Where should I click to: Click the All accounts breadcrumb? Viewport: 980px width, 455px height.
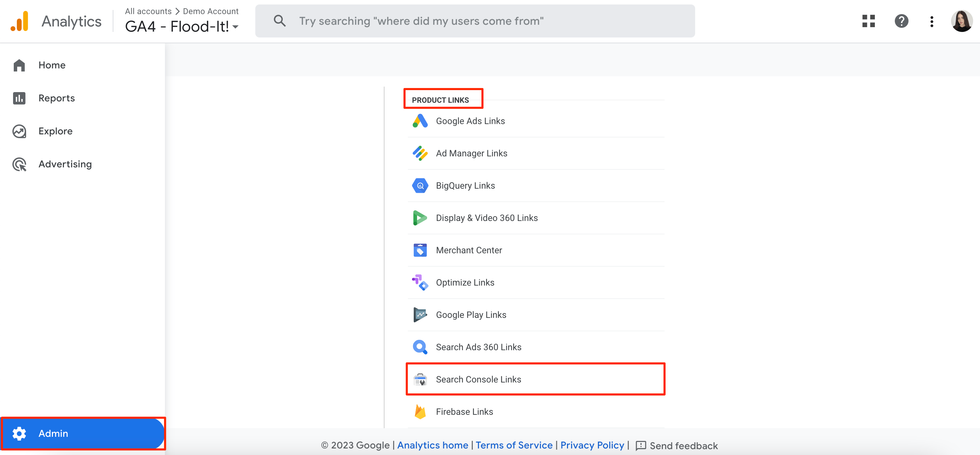(x=148, y=11)
